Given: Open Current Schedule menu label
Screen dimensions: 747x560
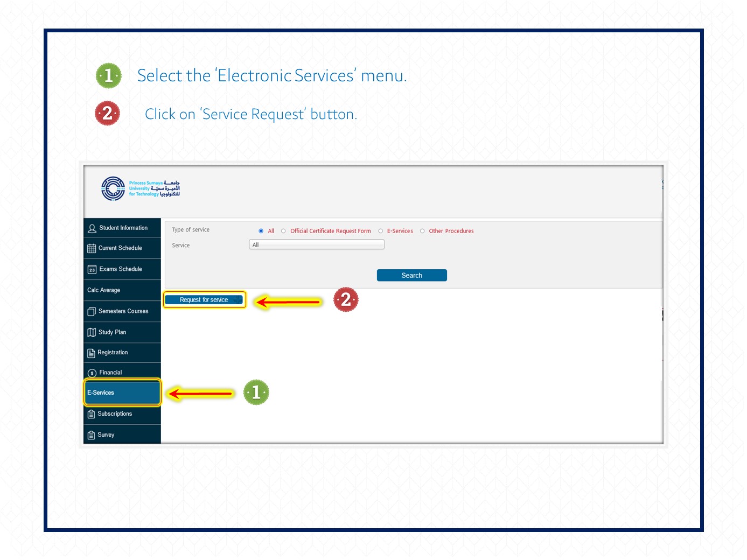Looking at the screenshot, I should (x=120, y=248).
